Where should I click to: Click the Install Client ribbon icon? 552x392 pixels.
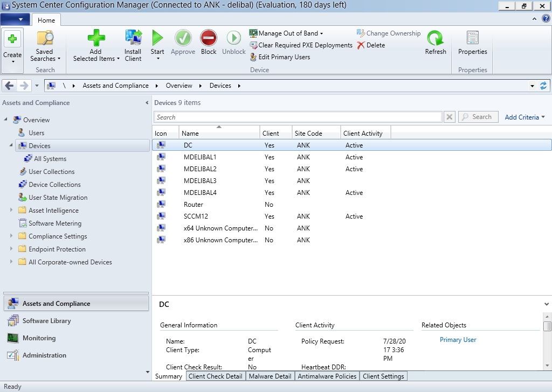click(x=133, y=39)
